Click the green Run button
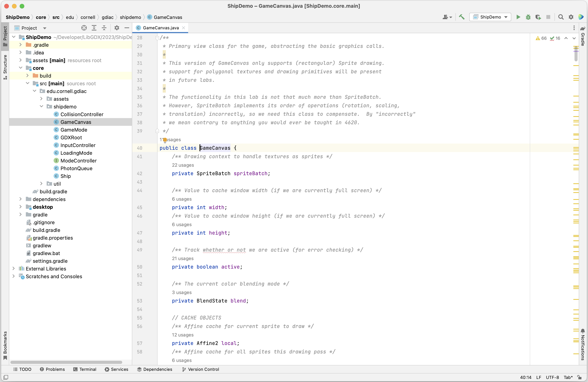Viewport: 588px width, 382px height. (518, 17)
